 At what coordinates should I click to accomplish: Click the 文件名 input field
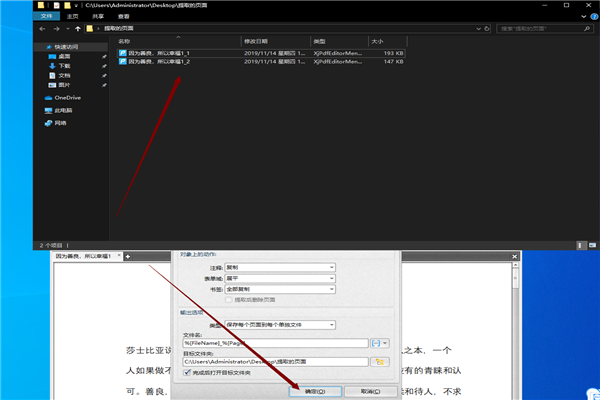click(x=276, y=343)
